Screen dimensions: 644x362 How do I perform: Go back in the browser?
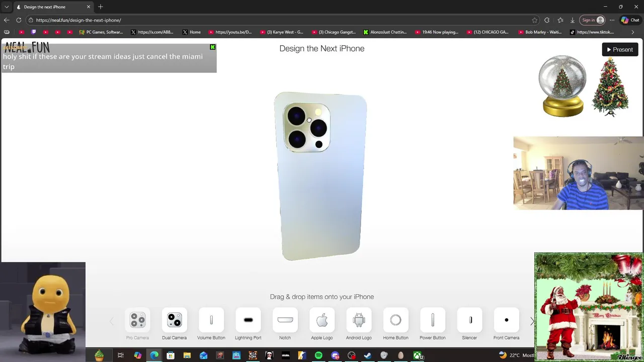point(6,20)
